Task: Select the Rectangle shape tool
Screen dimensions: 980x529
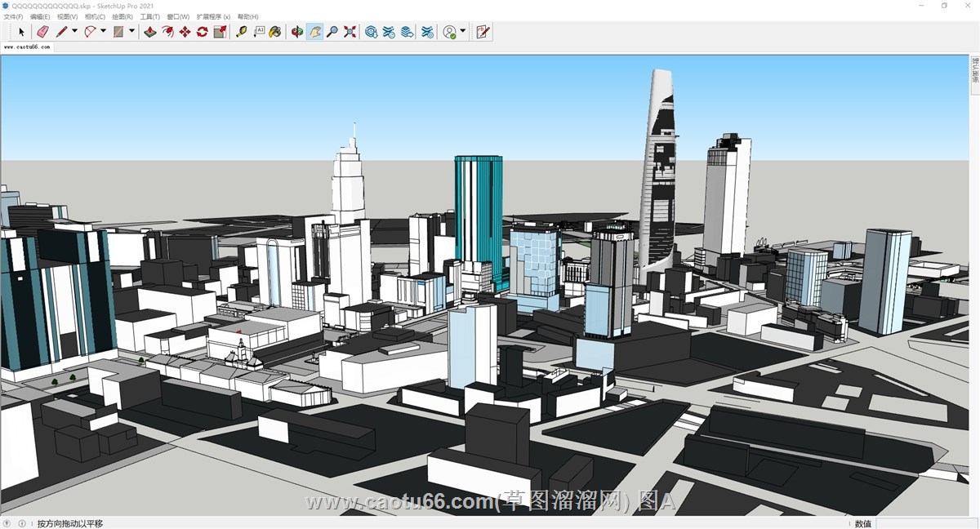Action: click(118, 32)
